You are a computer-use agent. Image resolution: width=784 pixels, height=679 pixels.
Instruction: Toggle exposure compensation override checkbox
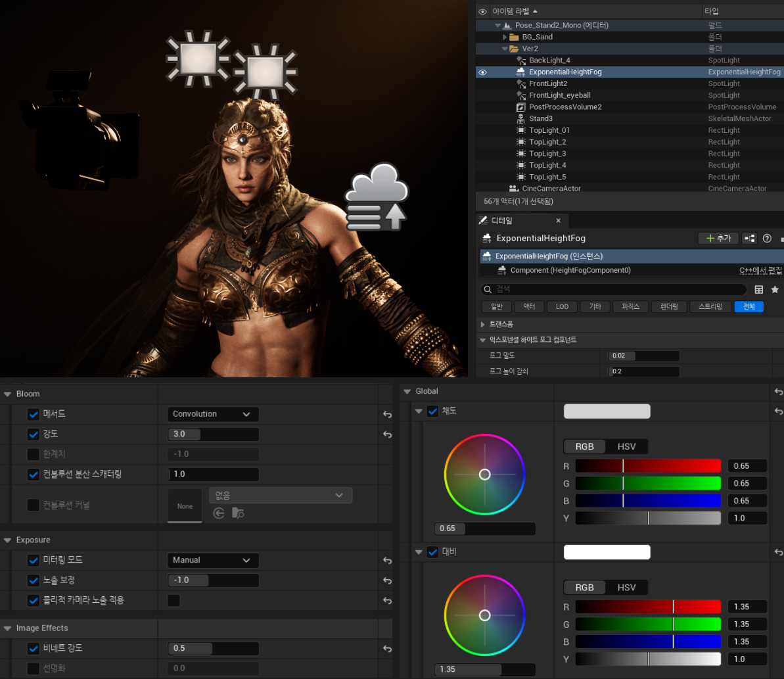[x=34, y=580]
